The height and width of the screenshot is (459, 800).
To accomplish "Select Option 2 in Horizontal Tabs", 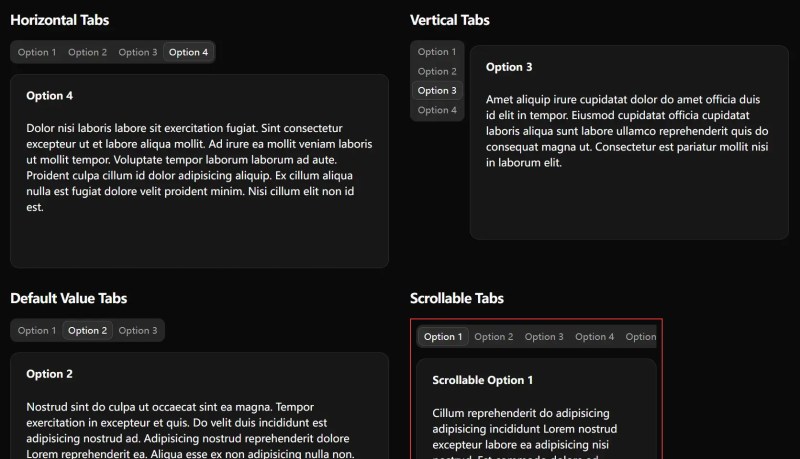I will tap(87, 52).
